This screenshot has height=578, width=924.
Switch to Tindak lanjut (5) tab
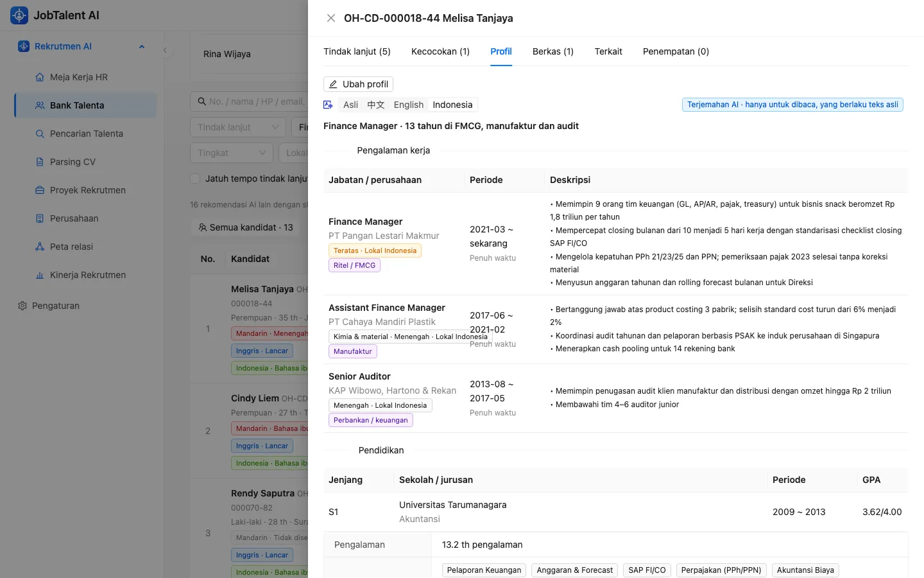click(x=357, y=51)
